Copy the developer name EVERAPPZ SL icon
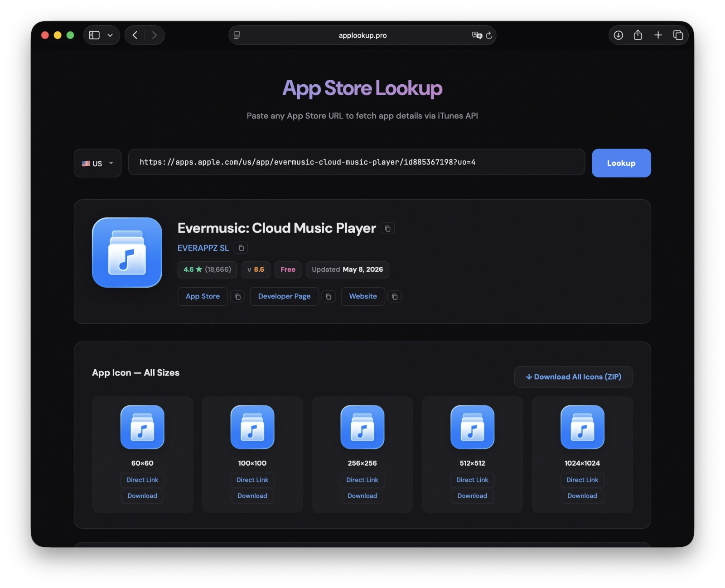Viewport: 725px width, 588px height. coord(241,248)
